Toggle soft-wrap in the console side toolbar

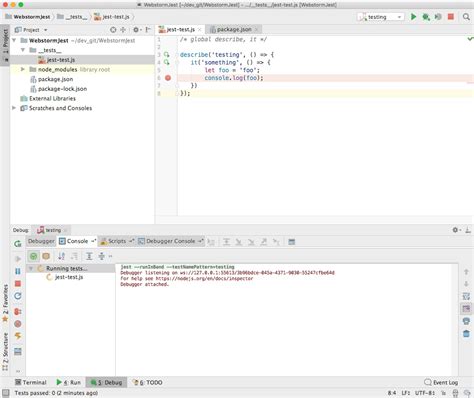(x=466, y=296)
